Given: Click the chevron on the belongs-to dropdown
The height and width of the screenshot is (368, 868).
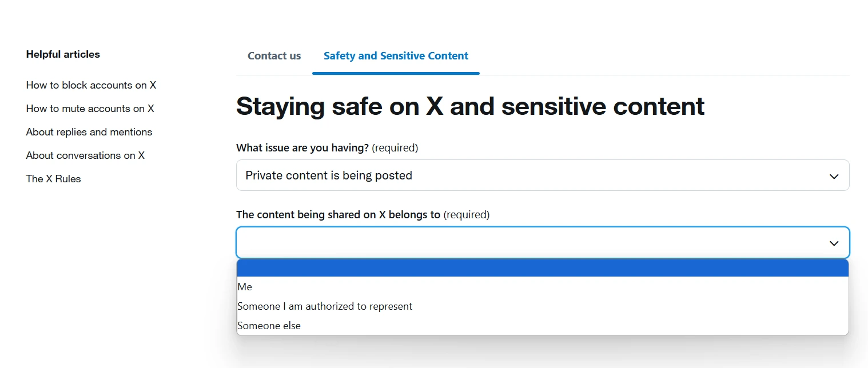Looking at the screenshot, I should point(834,243).
